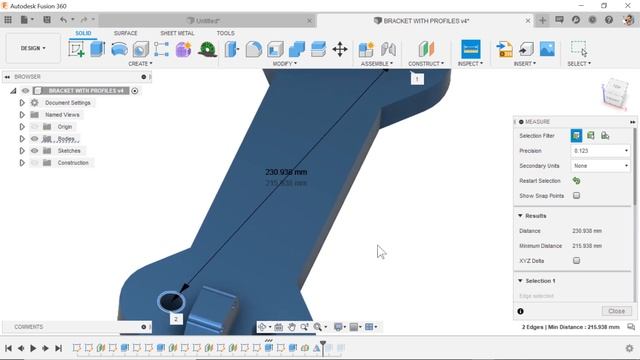640x360 pixels.
Task: Open the Display Settings icon
Action: click(x=338, y=327)
